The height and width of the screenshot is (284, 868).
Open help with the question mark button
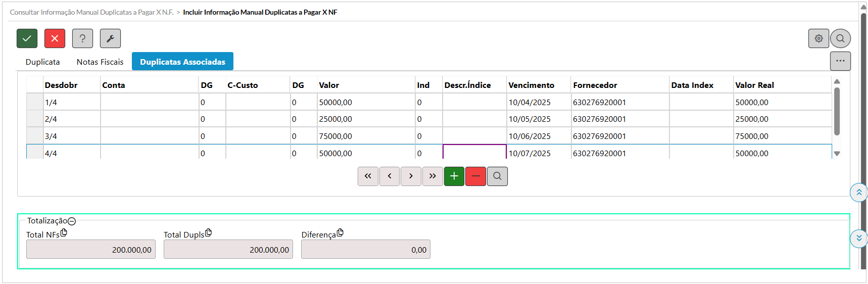pyautogui.click(x=82, y=38)
